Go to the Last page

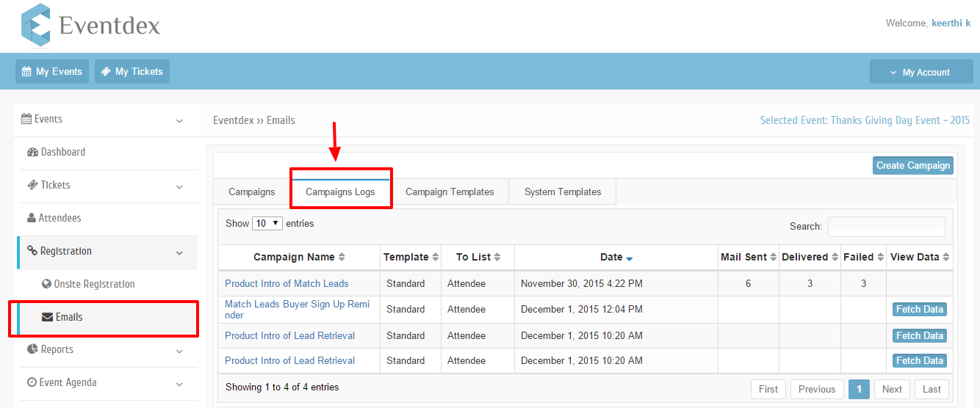tap(932, 389)
